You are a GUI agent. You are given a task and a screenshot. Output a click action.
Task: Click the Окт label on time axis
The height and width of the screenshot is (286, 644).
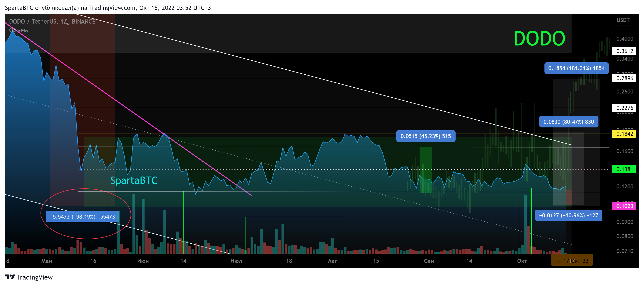click(x=522, y=261)
